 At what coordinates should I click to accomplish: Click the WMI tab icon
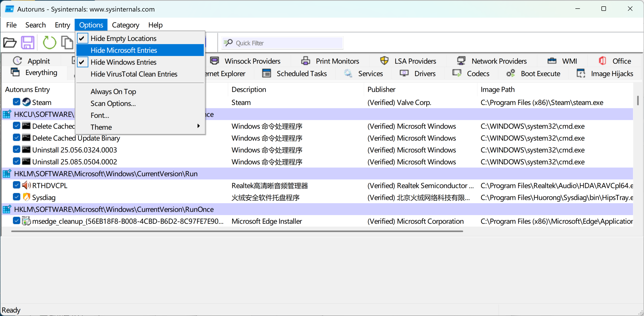[552, 61]
